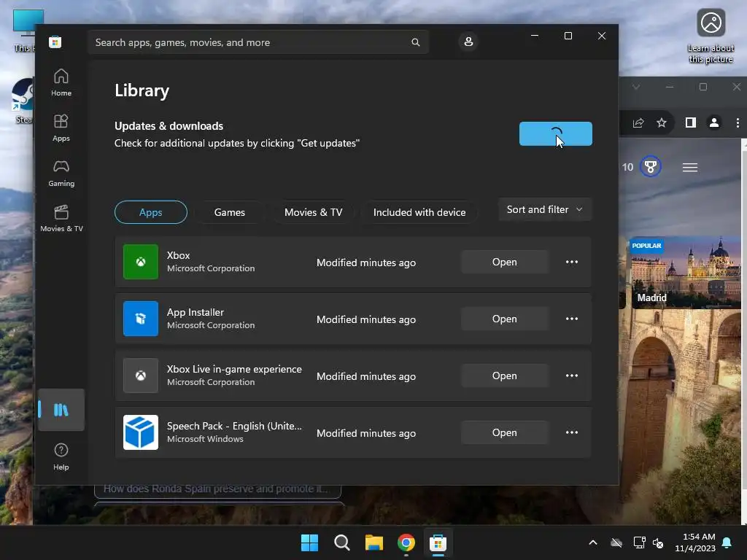Toggle the Chrome side panel icon
The height and width of the screenshot is (560, 747).
pyautogui.click(x=690, y=122)
